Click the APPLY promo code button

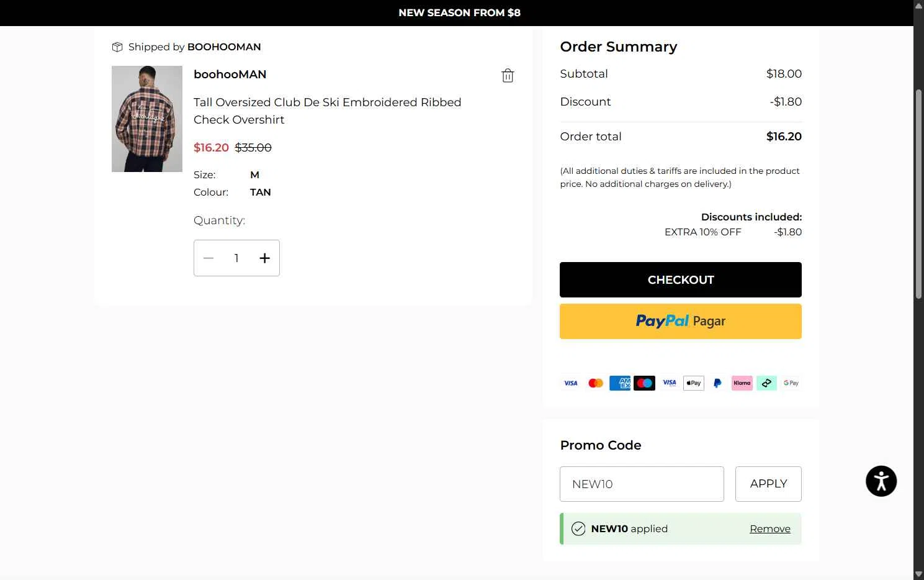[x=768, y=484]
